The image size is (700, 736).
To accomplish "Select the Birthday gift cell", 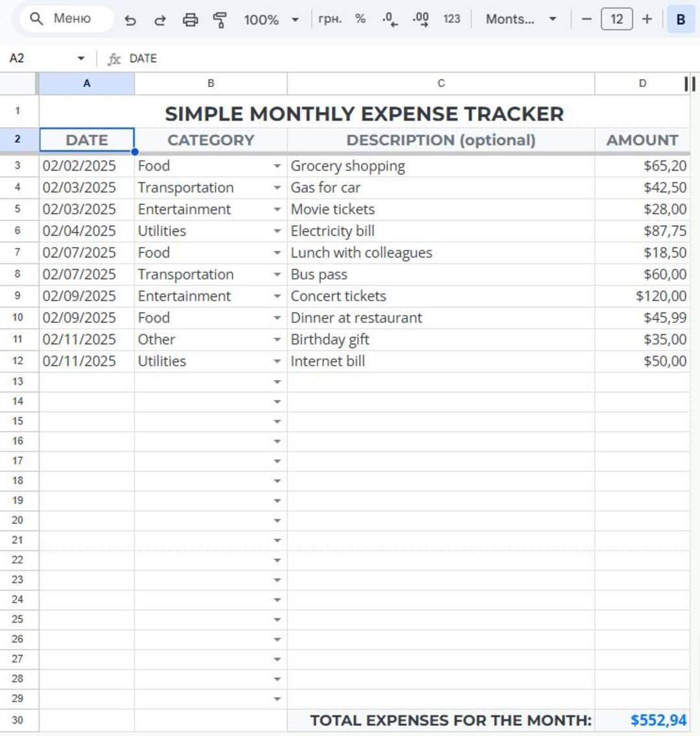I will 441,340.
